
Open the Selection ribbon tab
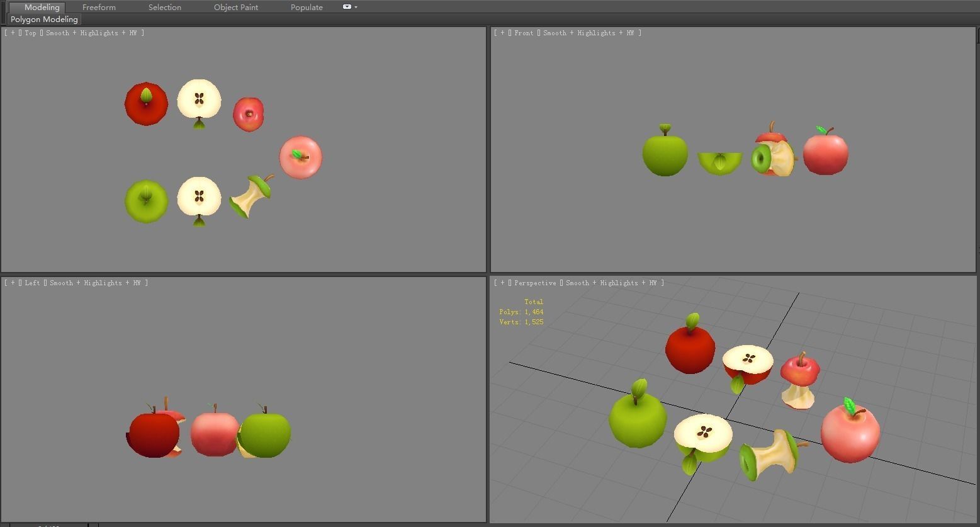point(165,7)
